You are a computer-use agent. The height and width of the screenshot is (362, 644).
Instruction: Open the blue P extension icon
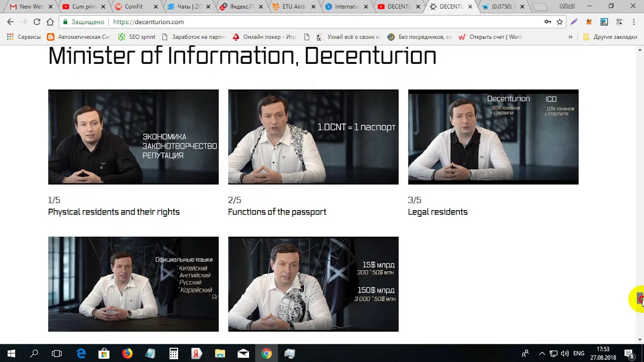tap(604, 22)
